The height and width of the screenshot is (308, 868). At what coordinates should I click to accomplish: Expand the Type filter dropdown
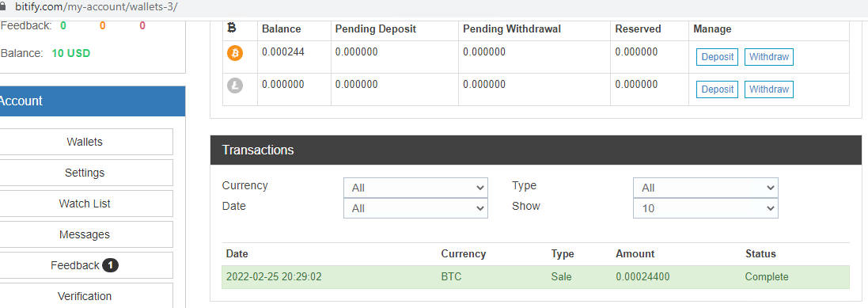[705, 188]
